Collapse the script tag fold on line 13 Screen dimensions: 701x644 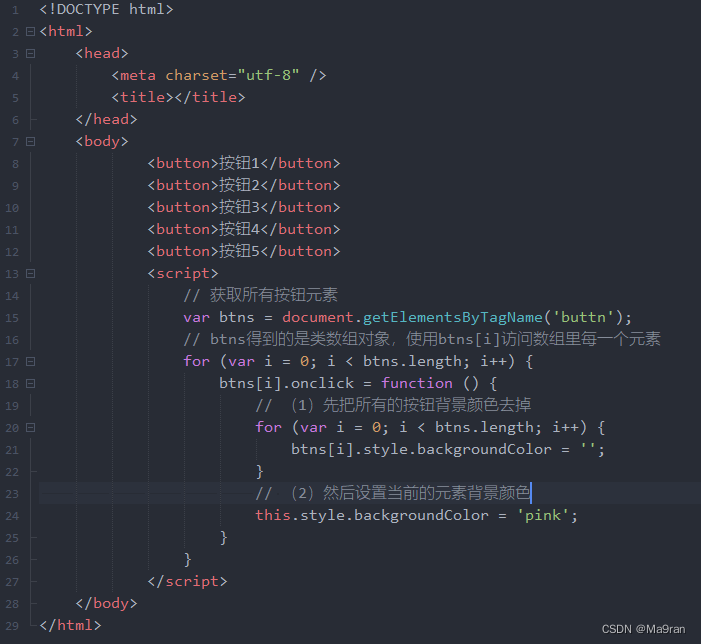(x=30, y=274)
